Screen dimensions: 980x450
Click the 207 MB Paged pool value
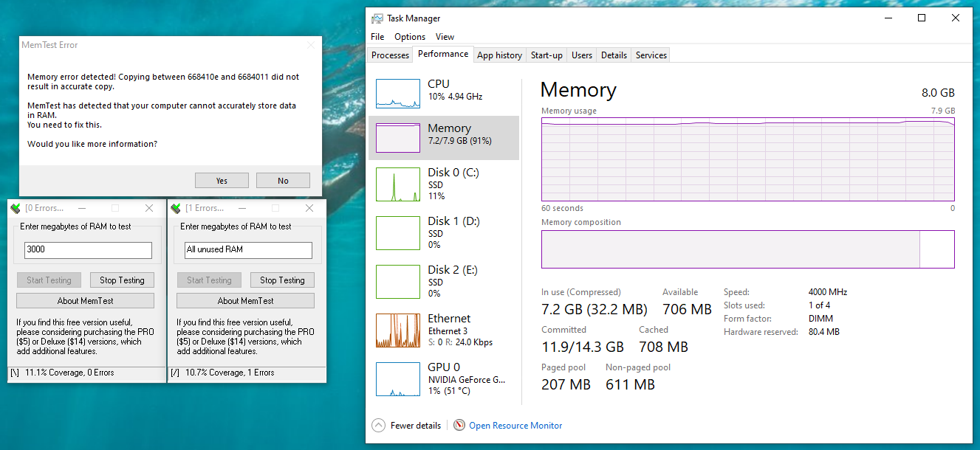566,384
